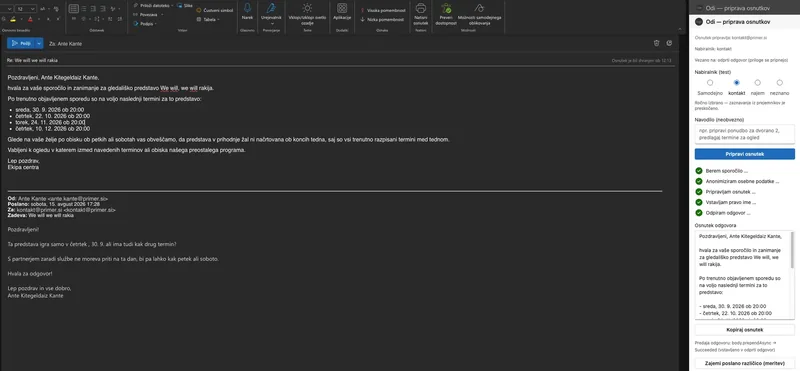Click inside the Osnutek odgovora text box
Screen dimensions: 800x371
[742, 276]
